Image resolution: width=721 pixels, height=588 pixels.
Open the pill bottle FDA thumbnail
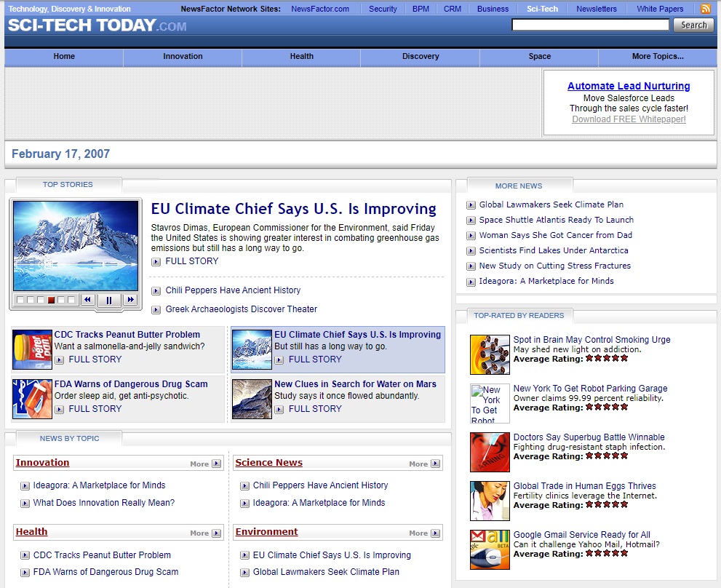(32, 399)
